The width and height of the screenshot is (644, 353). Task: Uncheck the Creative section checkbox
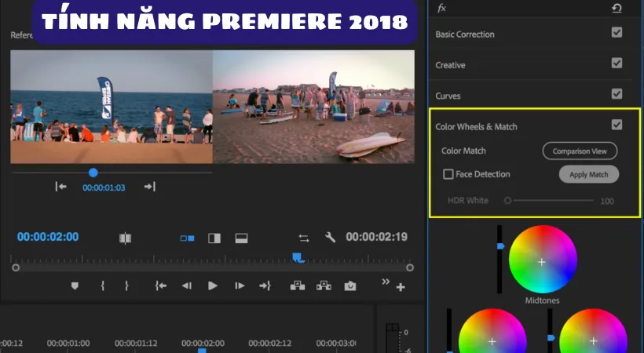(x=617, y=63)
